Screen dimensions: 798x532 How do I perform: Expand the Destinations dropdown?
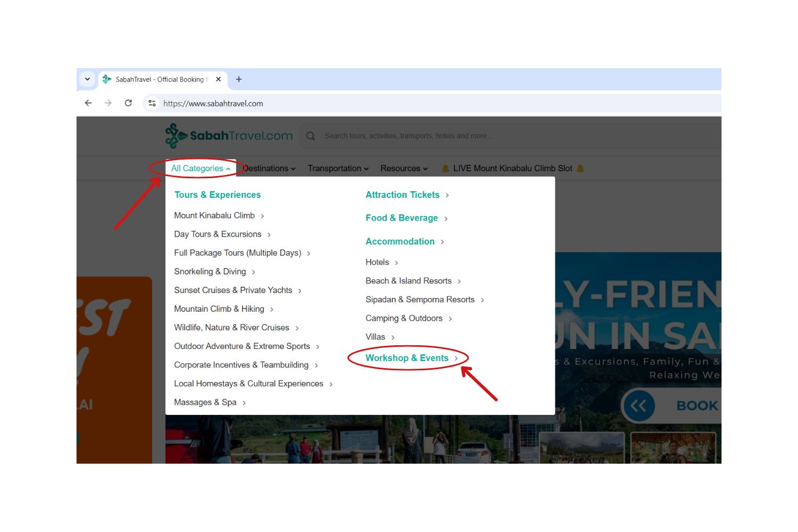(269, 169)
